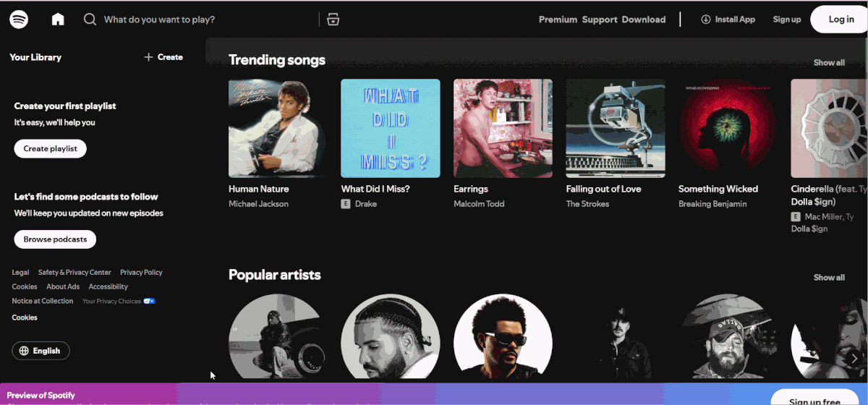The width and height of the screenshot is (868, 405).
Task: Open Legal footer link
Action: point(20,273)
